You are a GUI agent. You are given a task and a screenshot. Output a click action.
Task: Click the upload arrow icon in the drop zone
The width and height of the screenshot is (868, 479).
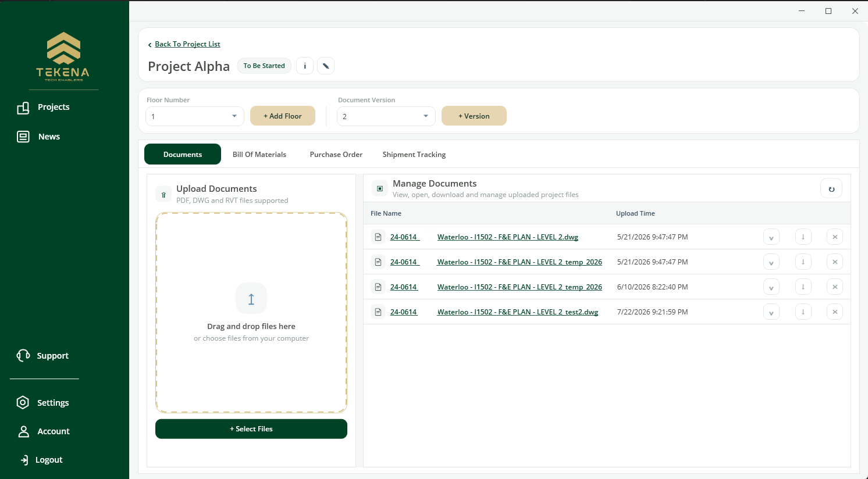click(251, 299)
